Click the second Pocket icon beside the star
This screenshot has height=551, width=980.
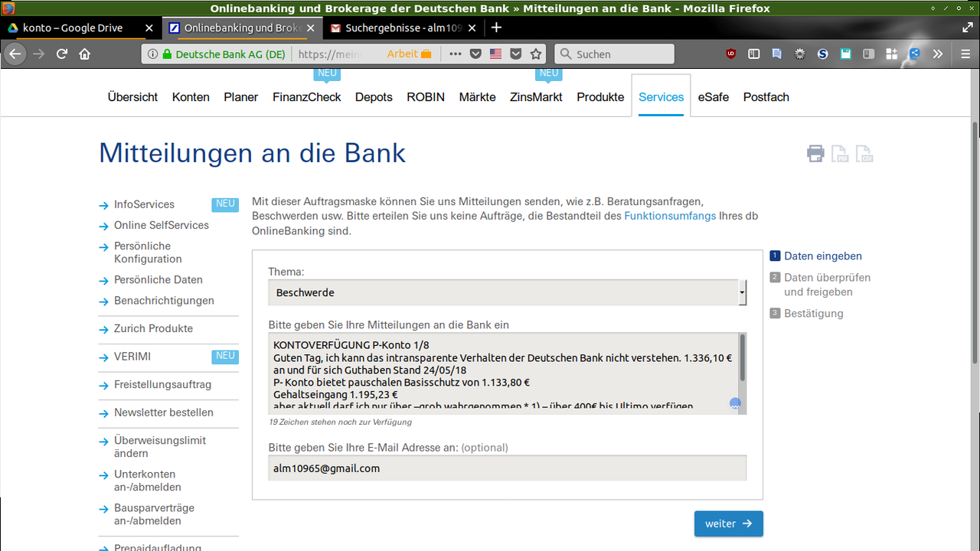coord(515,54)
